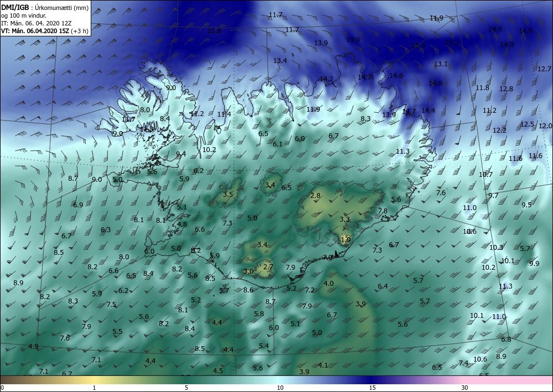Viewport: 553px width, 392px height.
Task: Click the 7.5 value on the map
Action: tap(111, 305)
